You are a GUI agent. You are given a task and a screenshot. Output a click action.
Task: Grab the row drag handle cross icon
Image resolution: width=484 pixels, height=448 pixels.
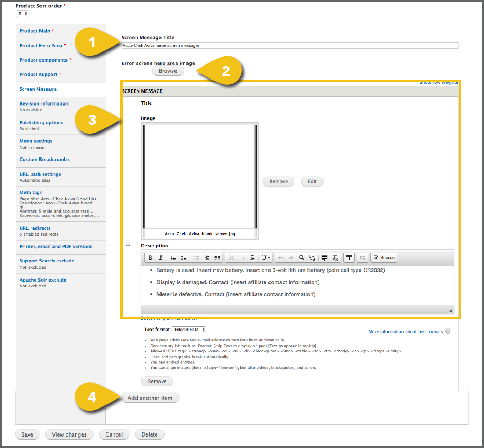[128, 245]
